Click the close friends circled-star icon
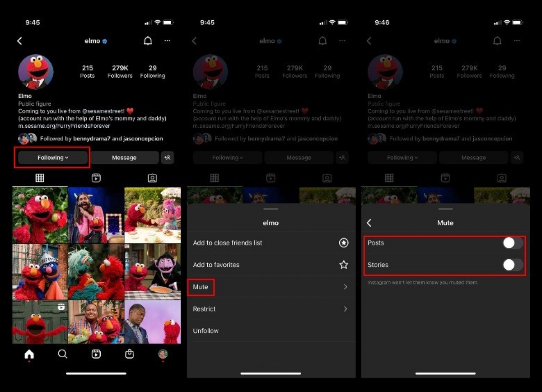542x392 pixels. click(x=344, y=243)
